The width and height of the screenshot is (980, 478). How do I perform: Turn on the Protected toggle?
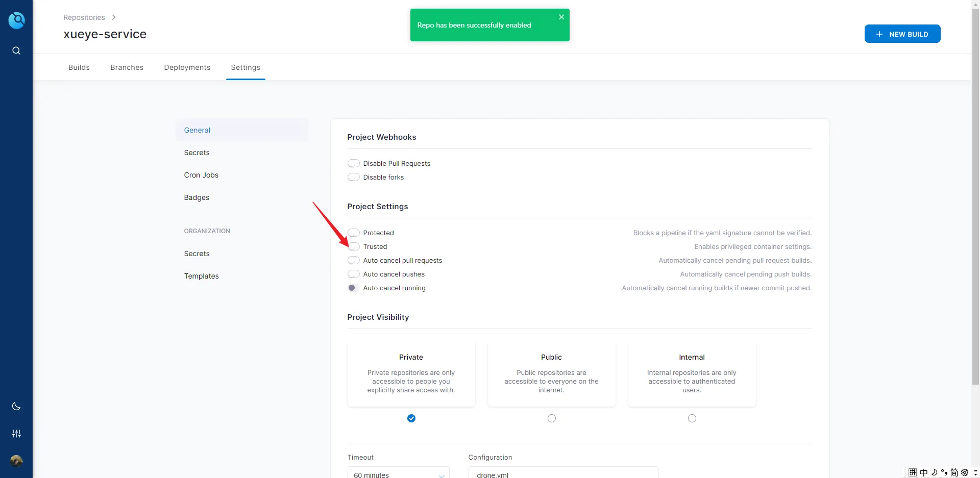pyautogui.click(x=354, y=233)
